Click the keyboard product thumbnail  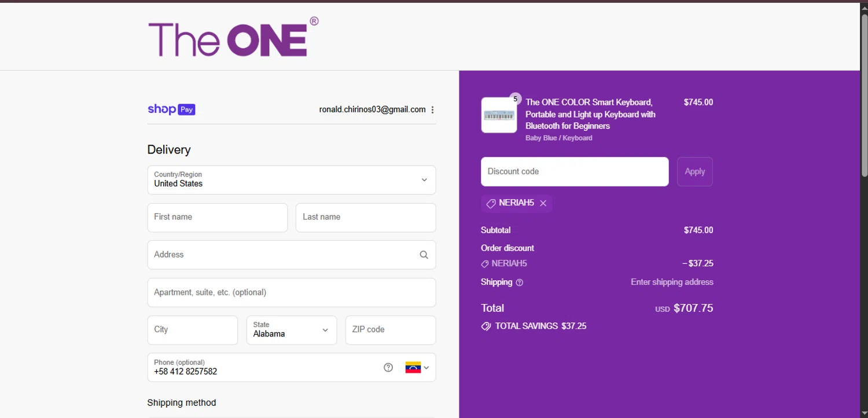[499, 115]
